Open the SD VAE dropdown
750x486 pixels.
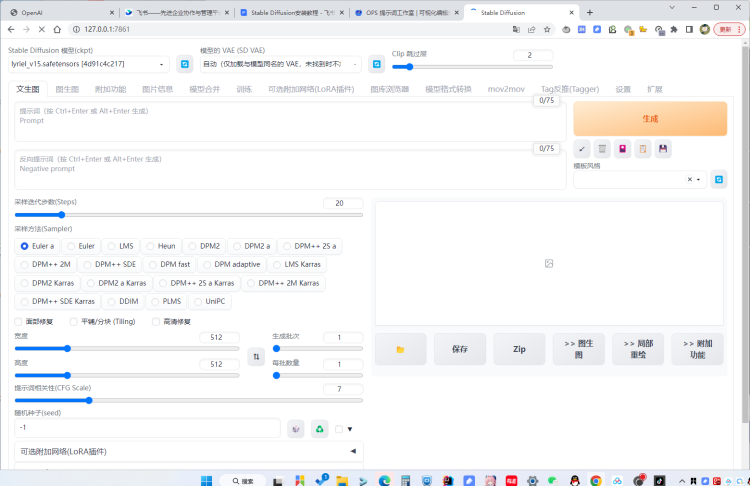(281, 64)
